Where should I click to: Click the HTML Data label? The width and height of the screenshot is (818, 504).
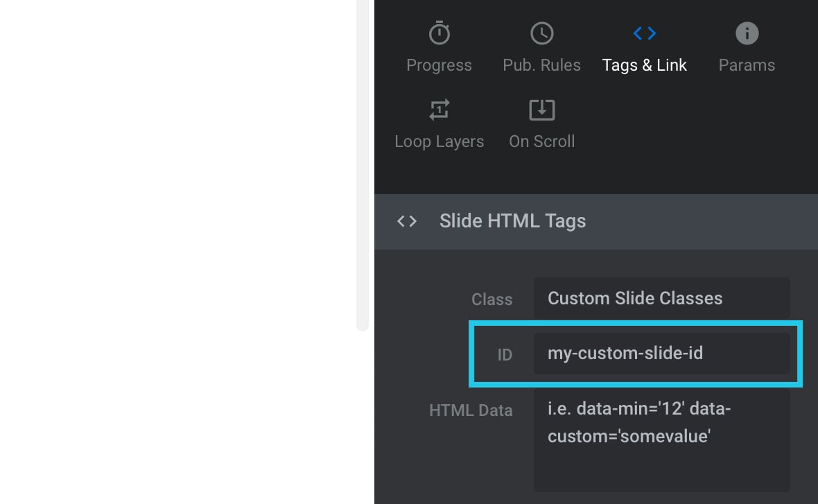[x=471, y=410]
